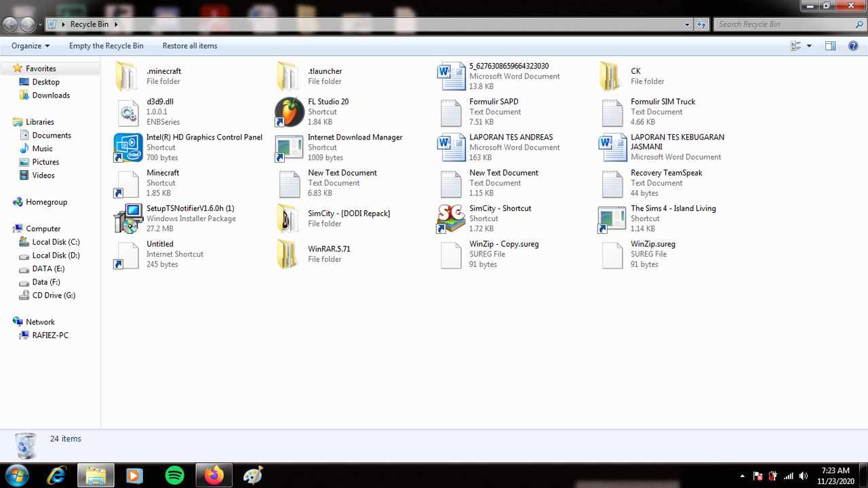Image resolution: width=868 pixels, height=488 pixels.
Task: Open the address bar history dropdown
Action: click(688, 24)
